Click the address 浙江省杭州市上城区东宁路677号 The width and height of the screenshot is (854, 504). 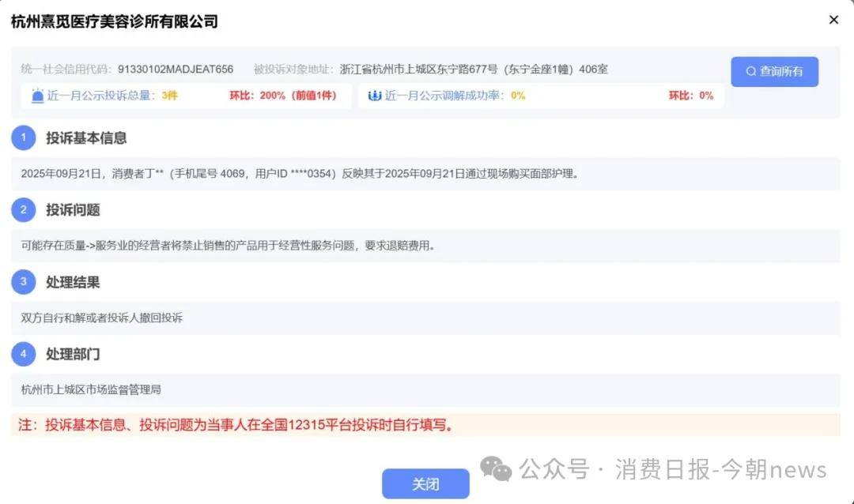pyautogui.click(x=418, y=70)
